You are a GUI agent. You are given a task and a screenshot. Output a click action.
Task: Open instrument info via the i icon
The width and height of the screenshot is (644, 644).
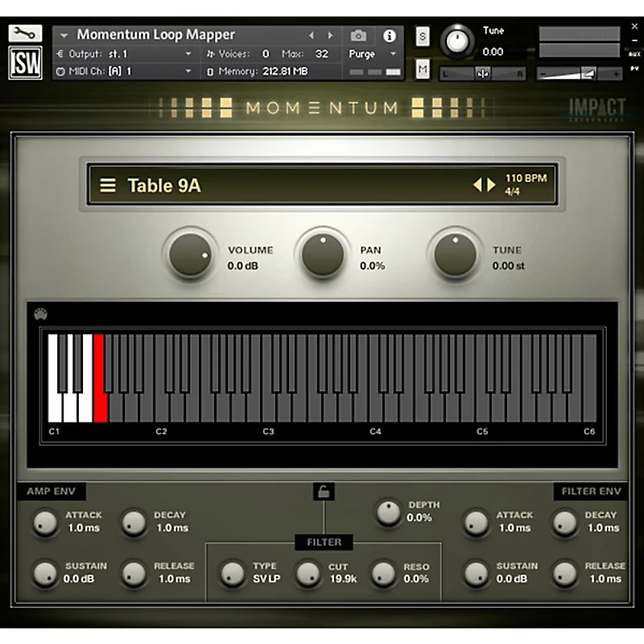pos(390,35)
